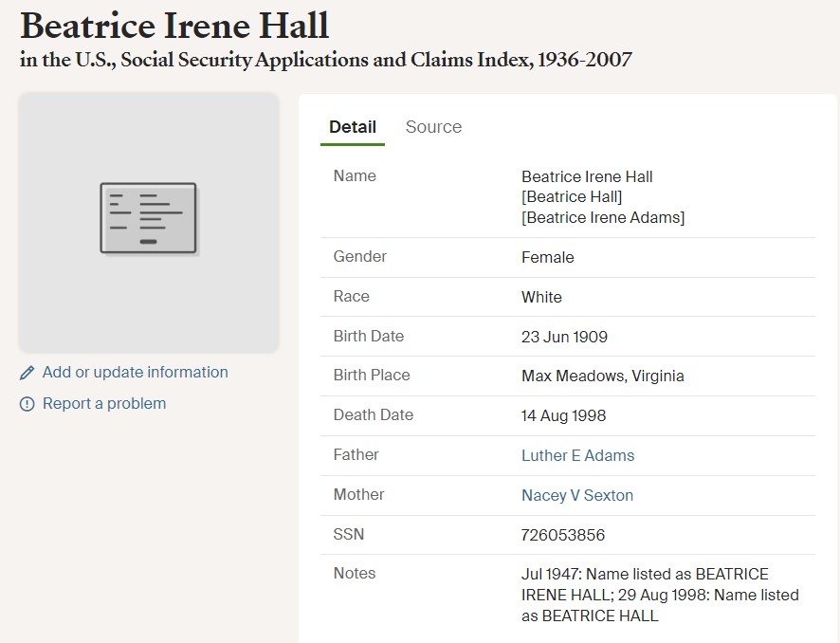This screenshot has width=840, height=643.
Task: Click the exclamation circle report icon
Action: (x=27, y=404)
